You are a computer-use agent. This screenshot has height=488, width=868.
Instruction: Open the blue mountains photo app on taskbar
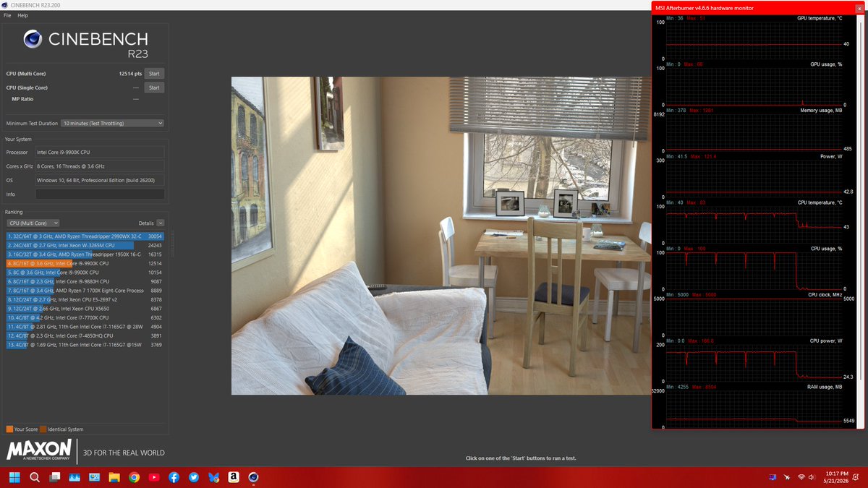pyautogui.click(x=75, y=477)
